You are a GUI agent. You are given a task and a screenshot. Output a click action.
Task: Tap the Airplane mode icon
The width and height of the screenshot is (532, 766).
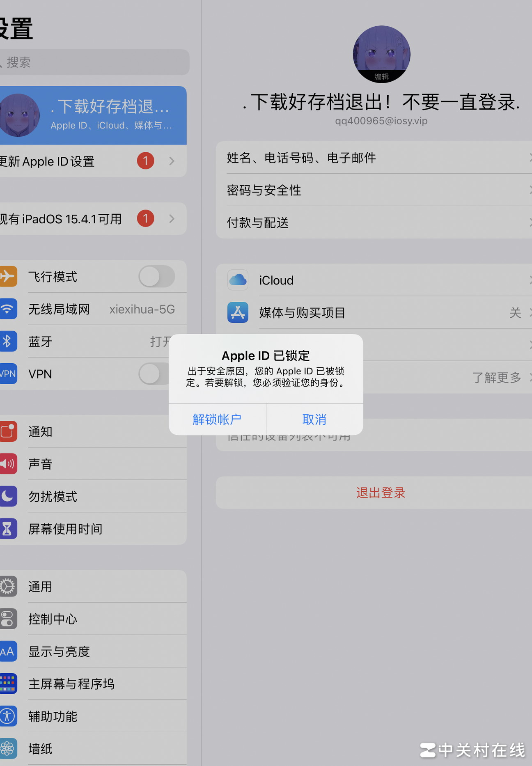click(x=7, y=276)
